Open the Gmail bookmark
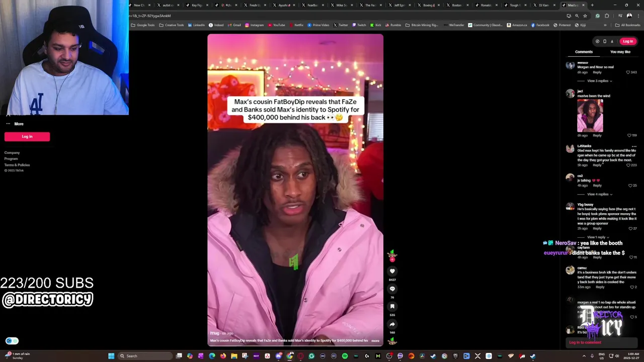The width and height of the screenshot is (644, 362). point(234,25)
